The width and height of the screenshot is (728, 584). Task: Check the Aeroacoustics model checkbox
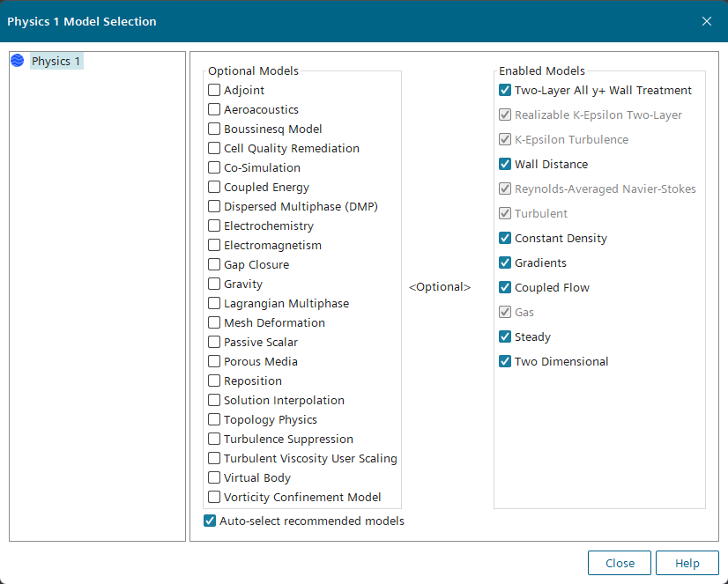click(x=214, y=109)
